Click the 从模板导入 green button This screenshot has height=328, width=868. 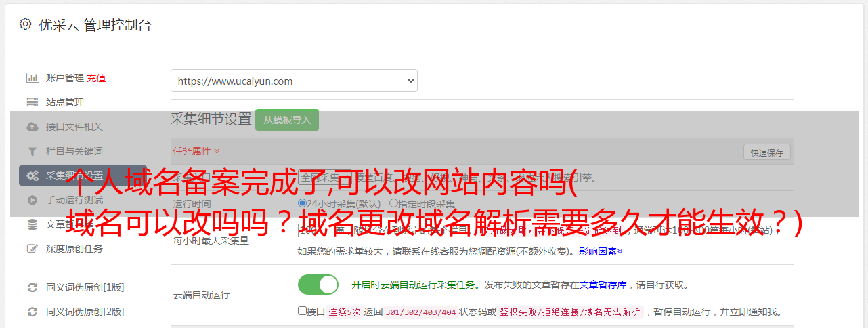[x=287, y=120]
